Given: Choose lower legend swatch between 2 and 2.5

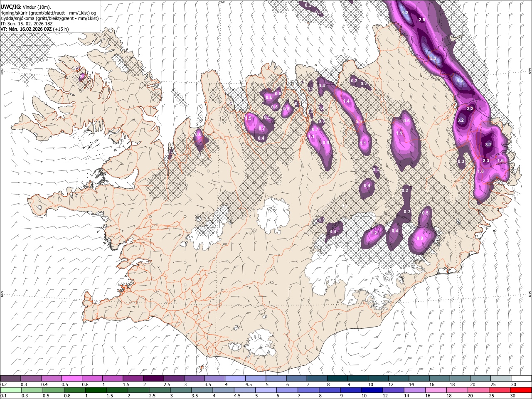Looking at the screenshot, I should [138, 390].
